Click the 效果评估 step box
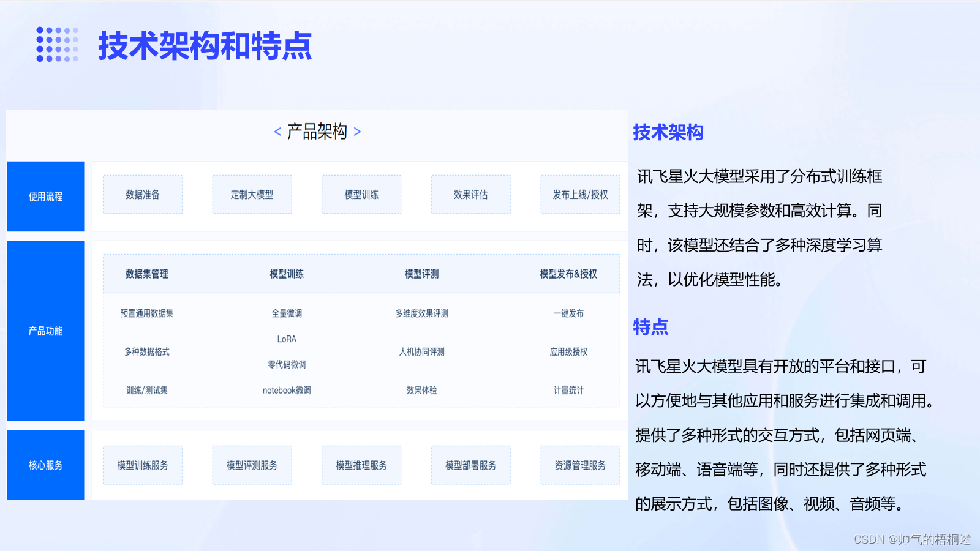 tap(470, 195)
